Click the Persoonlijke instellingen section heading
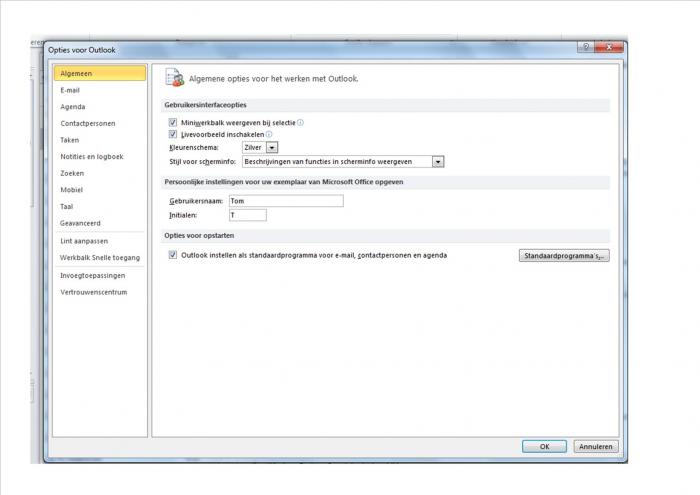 (284, 182)
